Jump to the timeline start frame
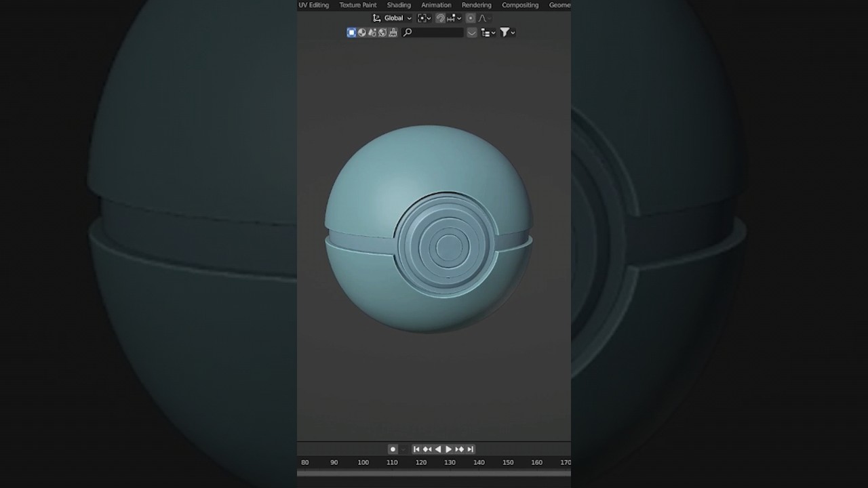The width and height of the screenshot is (868, 488). tap(416, 449)
